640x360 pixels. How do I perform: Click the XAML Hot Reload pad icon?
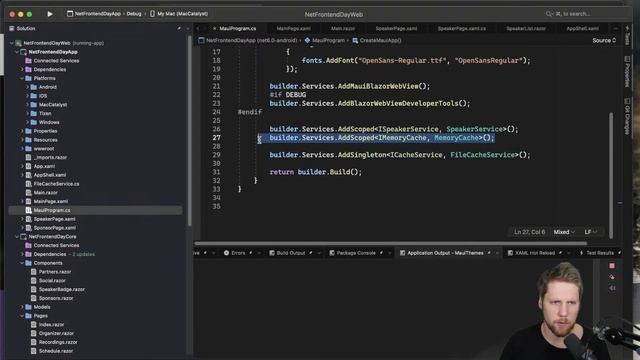click(x=510, y=253)
